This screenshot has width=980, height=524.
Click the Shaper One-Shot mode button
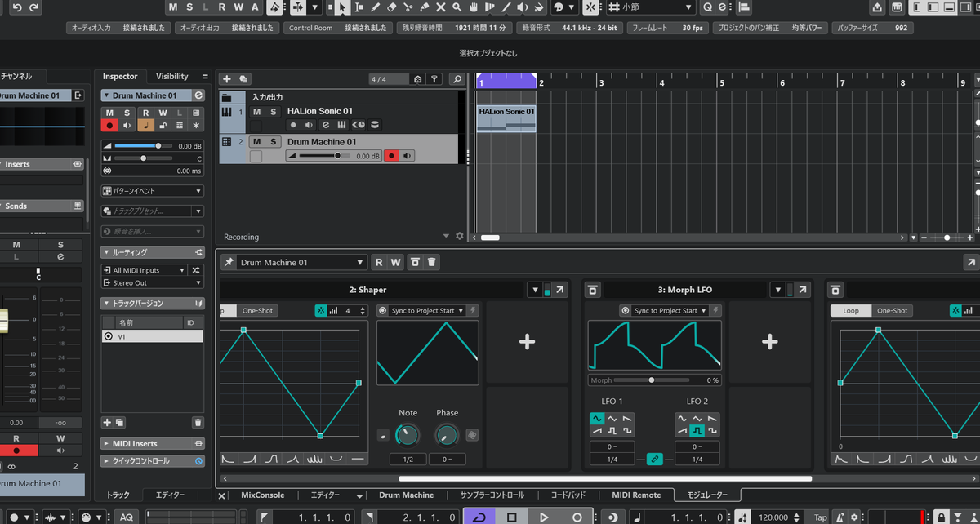click(x=258, y=310)
